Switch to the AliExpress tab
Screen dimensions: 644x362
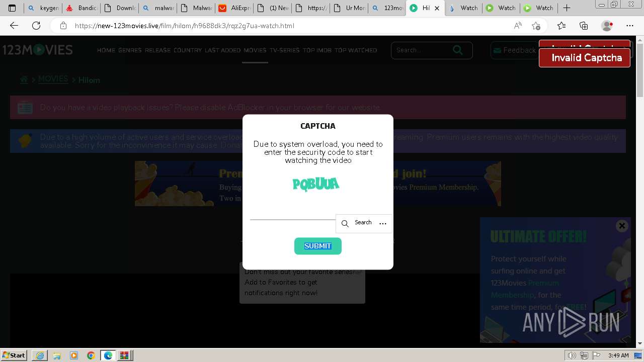pos(234,8)
